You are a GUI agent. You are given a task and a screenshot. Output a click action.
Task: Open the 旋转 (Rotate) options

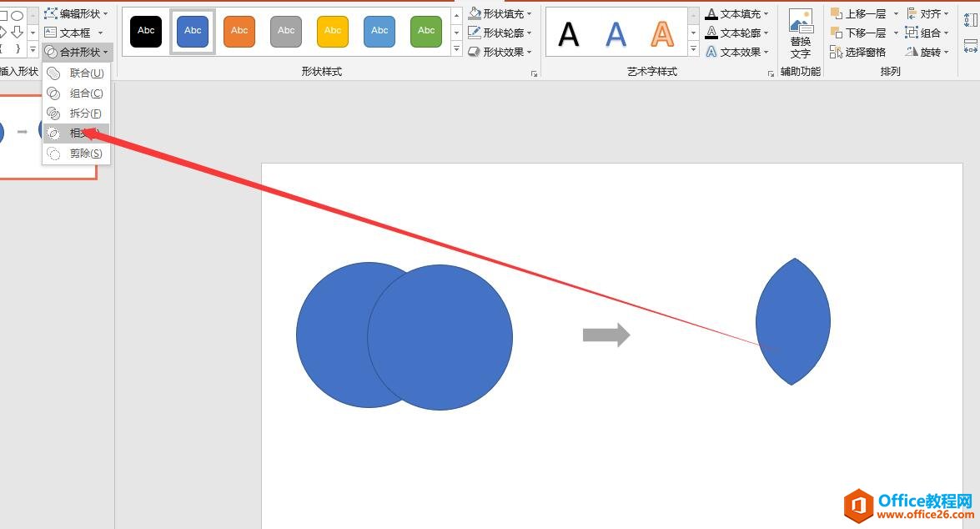[928, 52]
